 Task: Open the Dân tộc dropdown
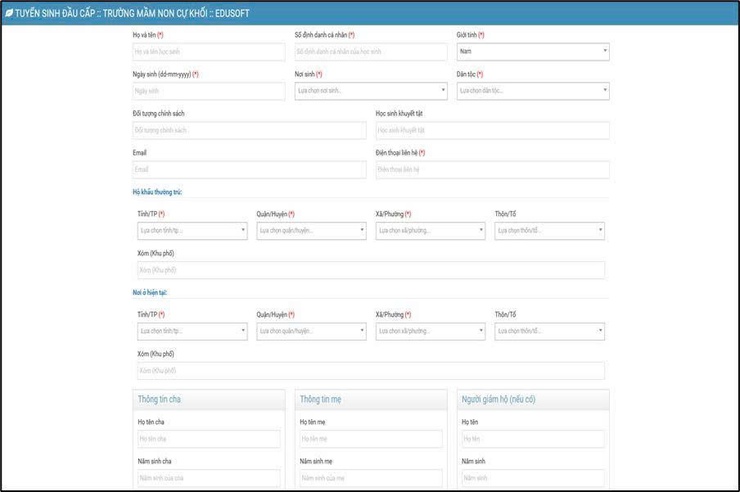[533, 91]
